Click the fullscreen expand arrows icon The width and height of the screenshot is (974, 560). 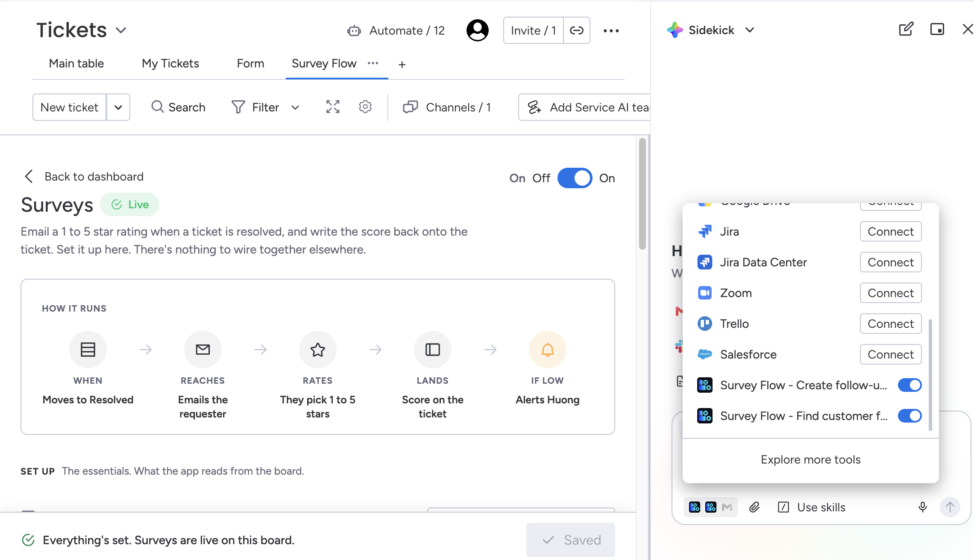333,107
